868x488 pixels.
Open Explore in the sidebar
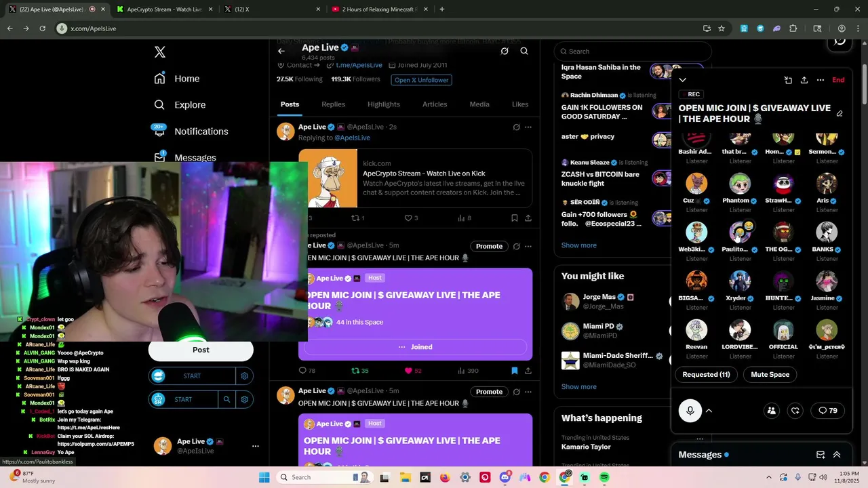[x=180, y=105]
